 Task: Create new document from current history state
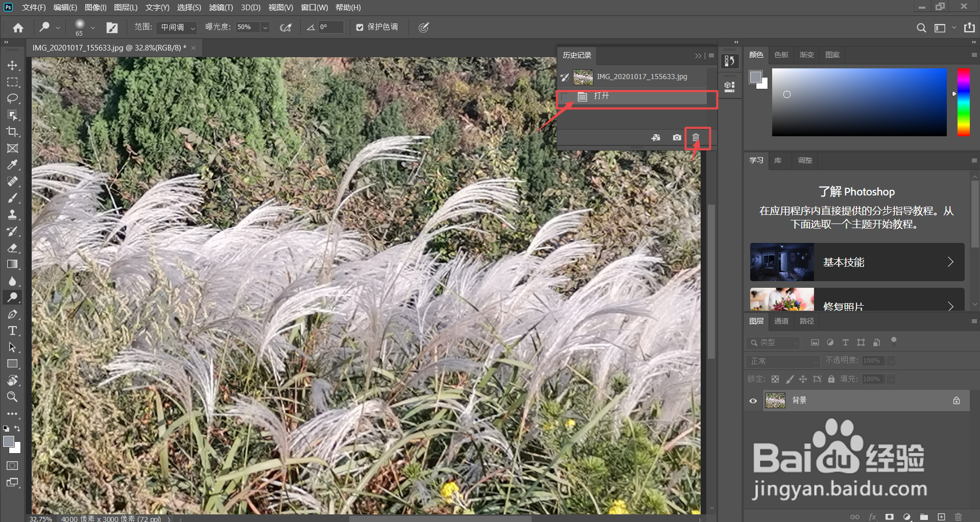pos(656,137)
